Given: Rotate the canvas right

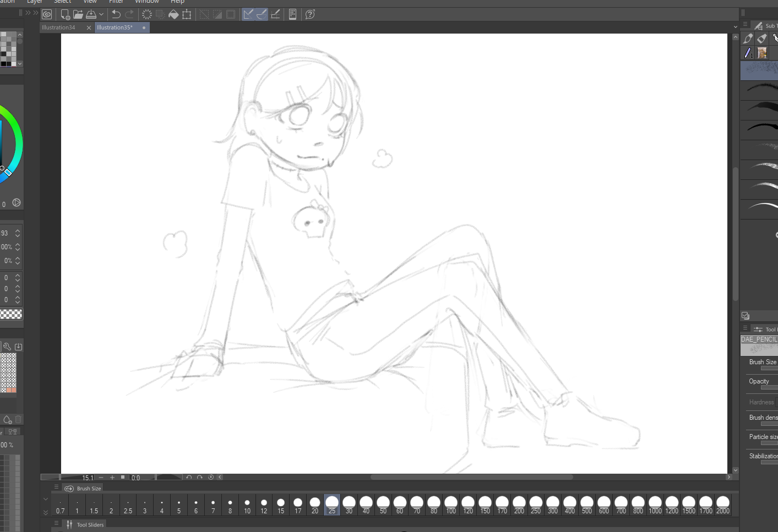Looking at the screenshot, I should pyautogui.click(x=200, y=478).
